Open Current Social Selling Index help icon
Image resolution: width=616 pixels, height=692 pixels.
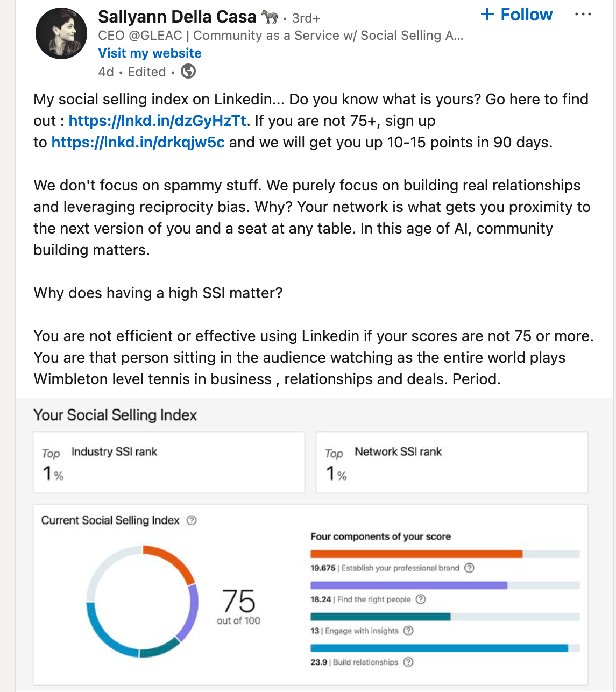coord(193,520)
